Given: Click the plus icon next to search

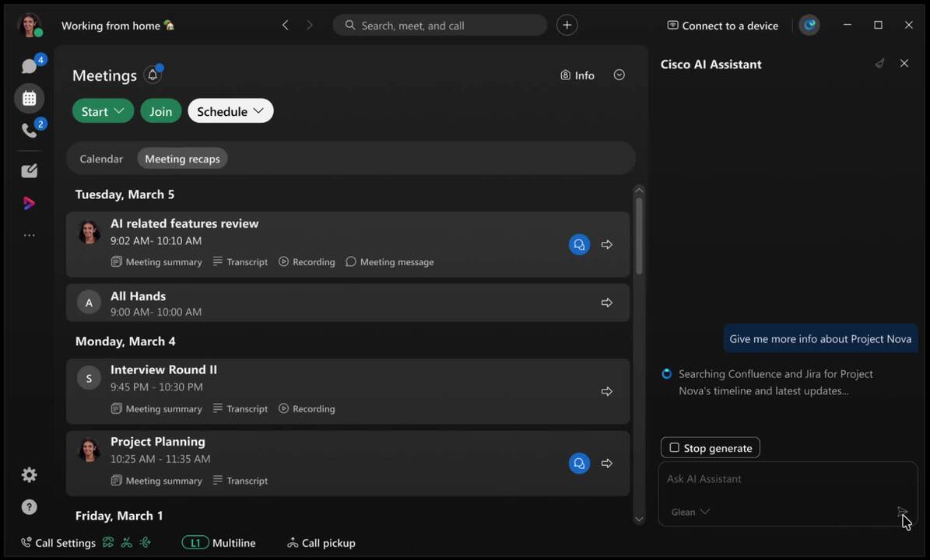Looking at the screenshot, I should click(567, 26).
